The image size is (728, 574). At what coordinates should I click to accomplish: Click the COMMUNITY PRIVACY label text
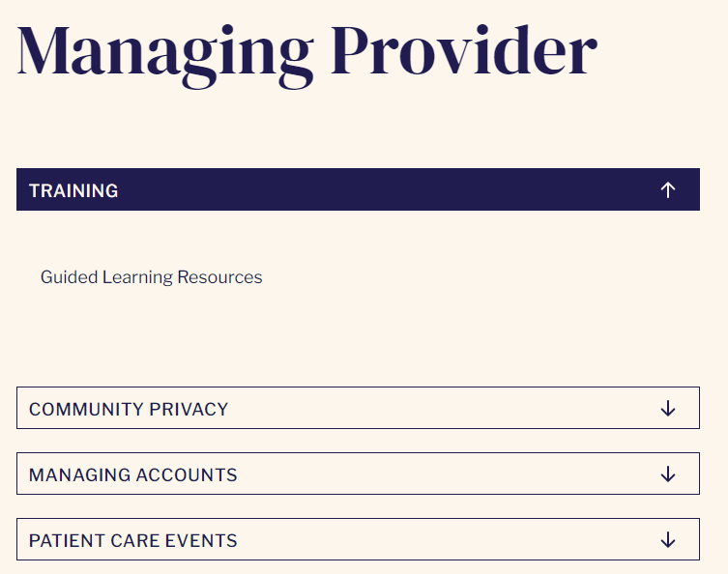(129, 410)
